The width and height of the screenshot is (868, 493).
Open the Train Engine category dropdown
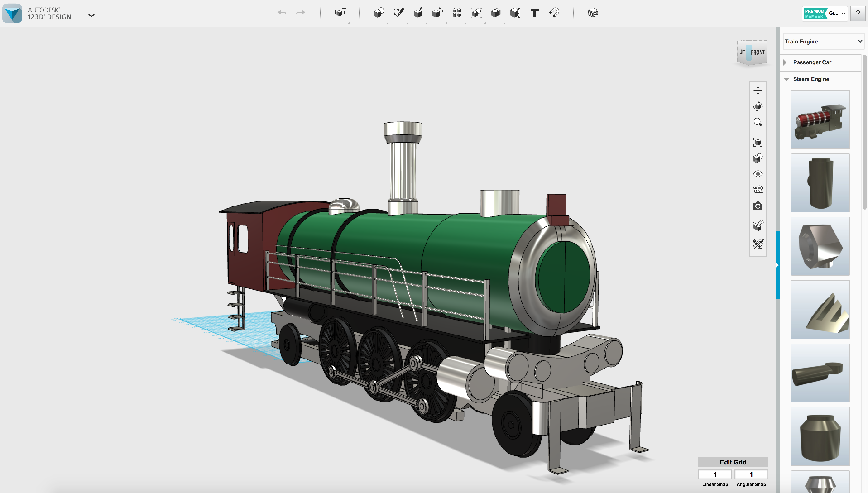tap(823, 41)
